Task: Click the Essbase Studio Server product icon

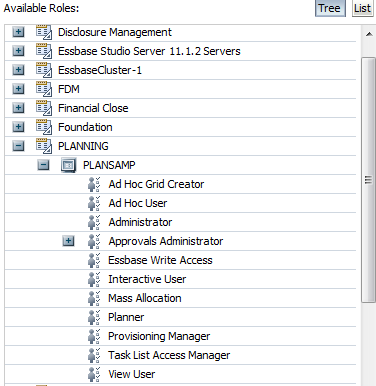Action: pyautogui.click(x=44, y=51)
